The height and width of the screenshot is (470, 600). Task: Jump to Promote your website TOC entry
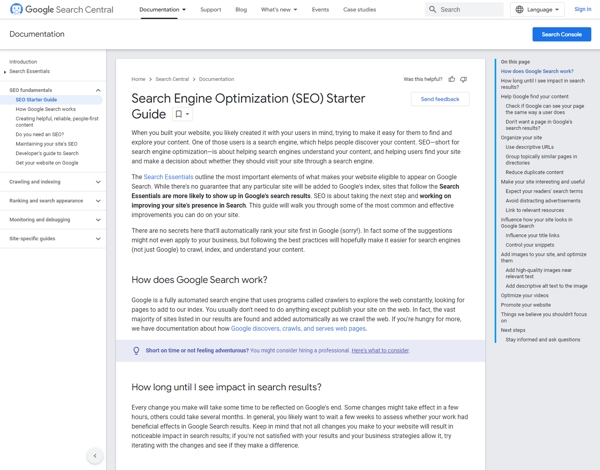pos(525,305)
